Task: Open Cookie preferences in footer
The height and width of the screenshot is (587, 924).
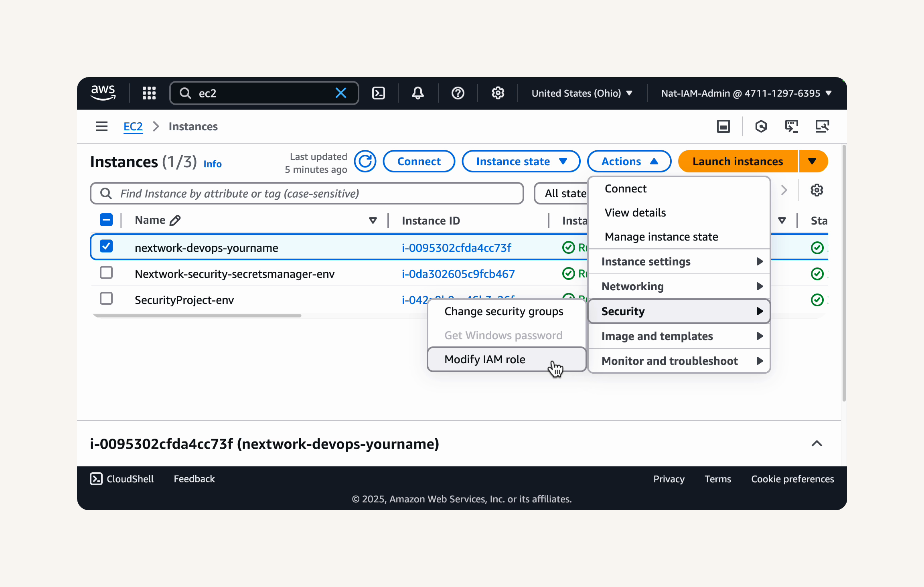Action: (x=792, y=479)
